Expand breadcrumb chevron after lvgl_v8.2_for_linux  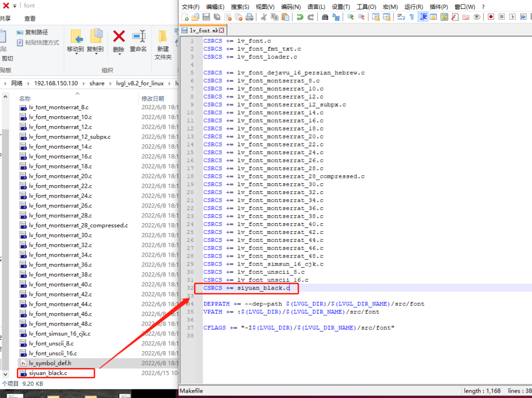169,83
